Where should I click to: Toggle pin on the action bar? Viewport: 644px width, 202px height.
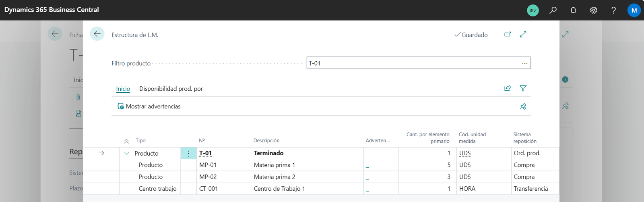click(x=523, y=106)
